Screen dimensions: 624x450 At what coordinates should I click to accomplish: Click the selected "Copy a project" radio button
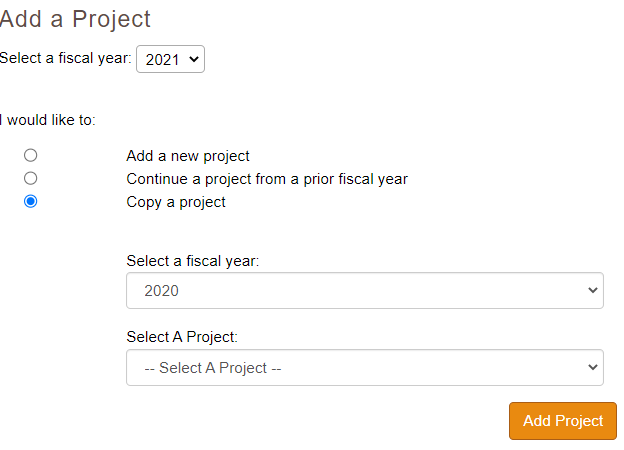click(x=31, y=201)
